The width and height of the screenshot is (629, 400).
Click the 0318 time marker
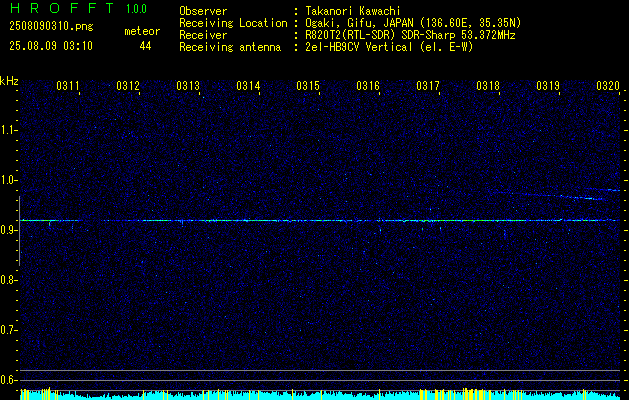[x=488, y=85]
